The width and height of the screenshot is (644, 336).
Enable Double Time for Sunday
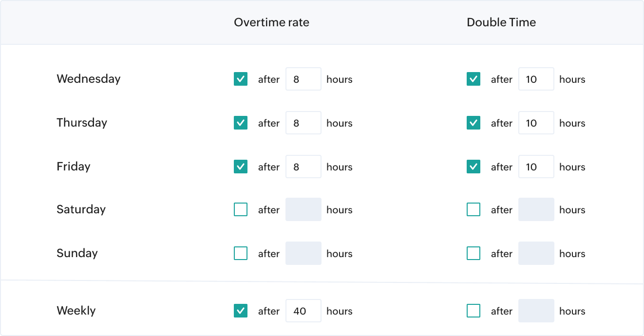473,253
